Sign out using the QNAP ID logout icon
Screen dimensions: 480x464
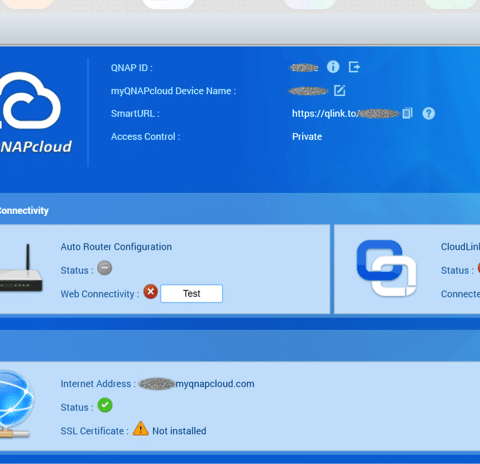click(354, 67)
